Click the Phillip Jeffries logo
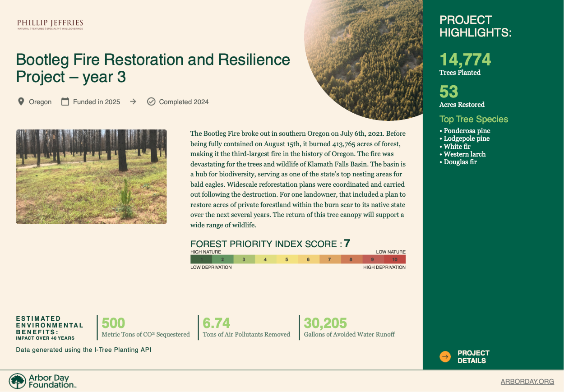This screenshot has width=564, height=392. pyautogui.click(x=50, y=24)
